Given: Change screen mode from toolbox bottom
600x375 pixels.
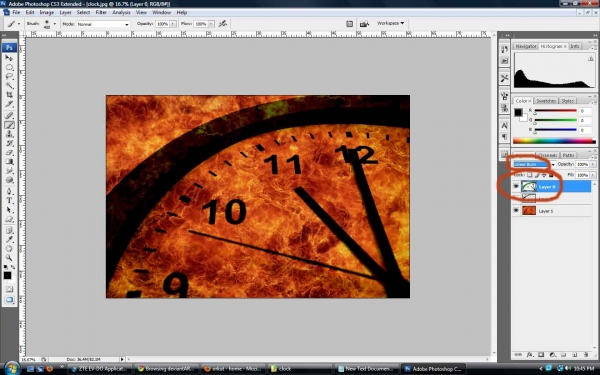Looking at the screenshot, I should click(9, 300).
